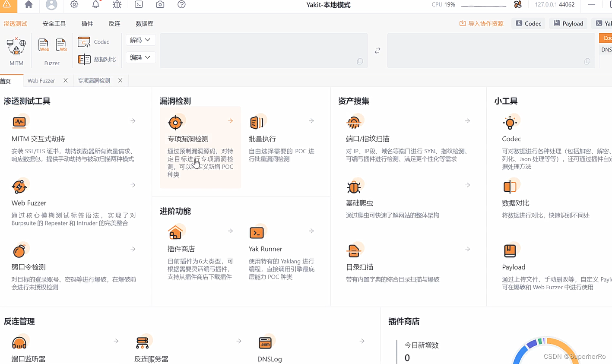Click the 127.0.0.1 44062 connection text

point(555,5)
